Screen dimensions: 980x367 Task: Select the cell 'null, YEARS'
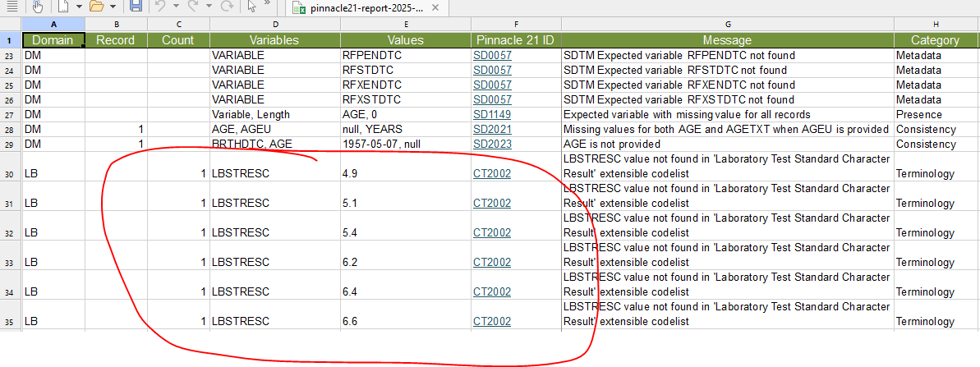click(405, 130)
